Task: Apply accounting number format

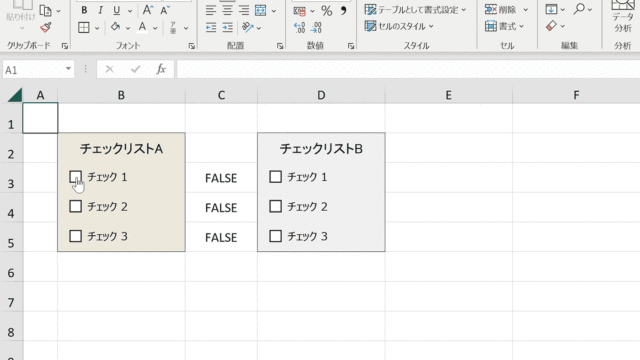Action: coord(300,11)
